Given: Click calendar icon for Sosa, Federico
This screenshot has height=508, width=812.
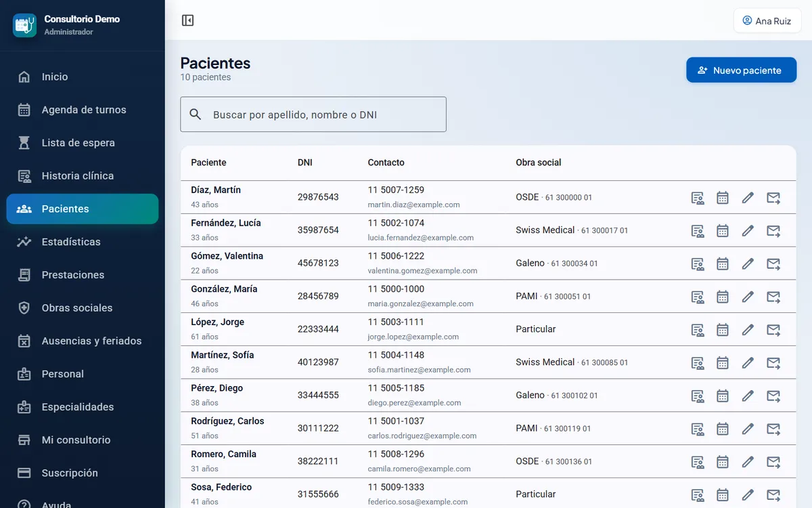Looking at the screenshot, I should 723,495.
